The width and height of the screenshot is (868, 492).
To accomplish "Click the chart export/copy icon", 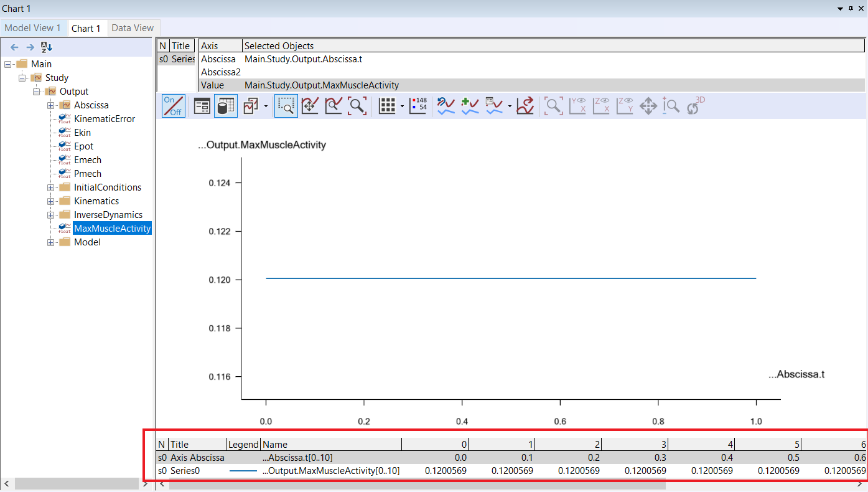I will click(x=251, y=106).
